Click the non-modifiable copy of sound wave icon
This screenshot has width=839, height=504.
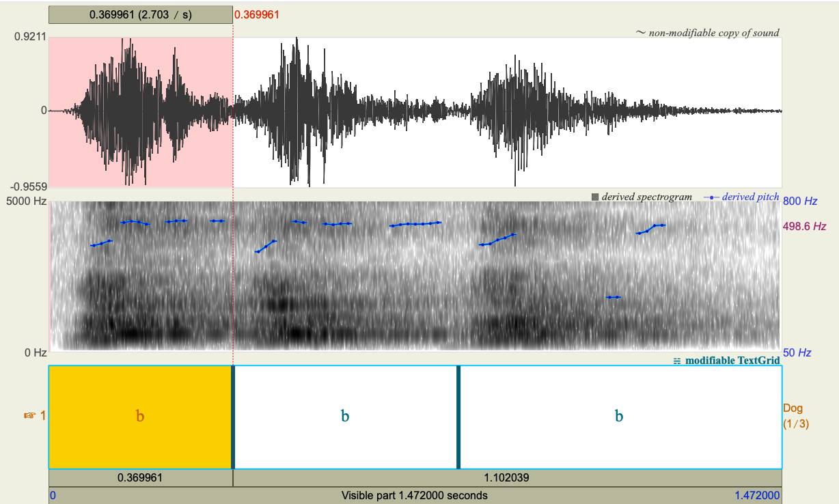641,32
